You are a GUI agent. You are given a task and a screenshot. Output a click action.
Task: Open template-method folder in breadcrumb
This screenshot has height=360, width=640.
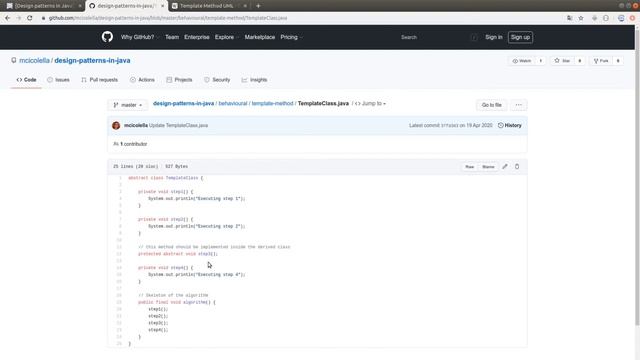272,103
